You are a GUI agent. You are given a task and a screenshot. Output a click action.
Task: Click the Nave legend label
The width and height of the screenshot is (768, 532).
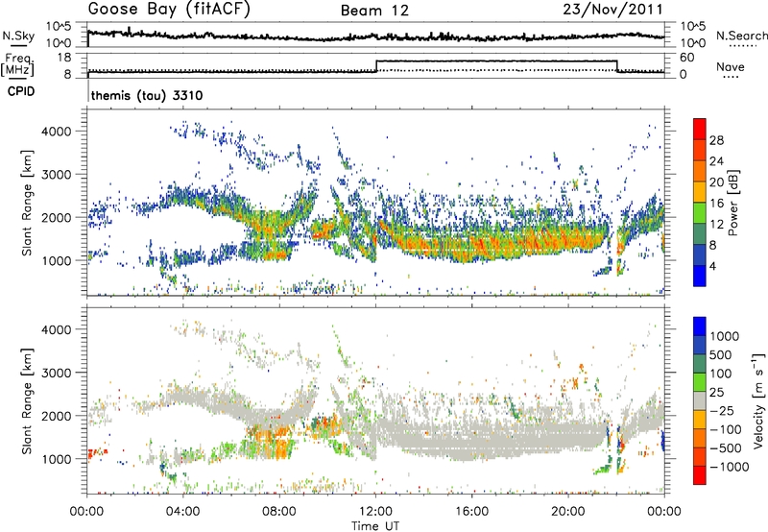click(731, 66)
